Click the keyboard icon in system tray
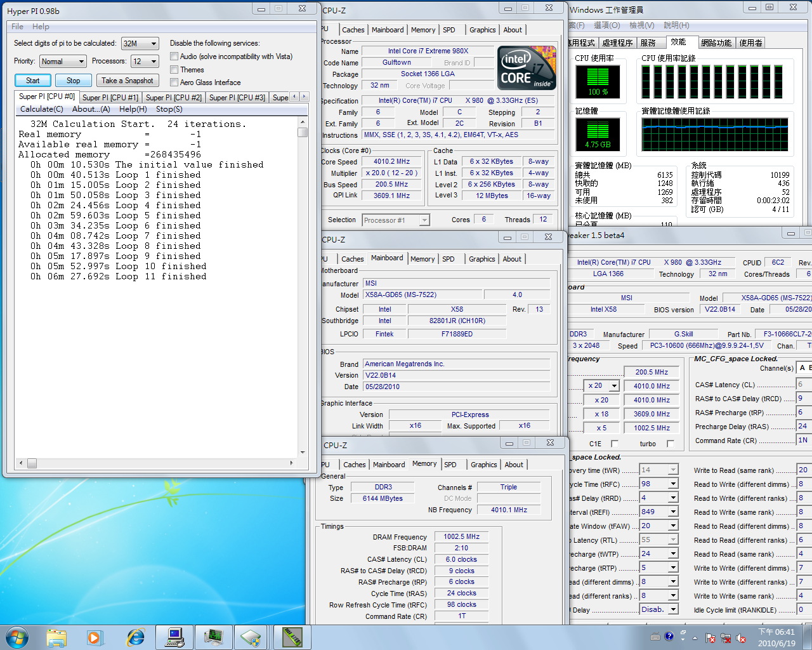 (x=655, y=637)
